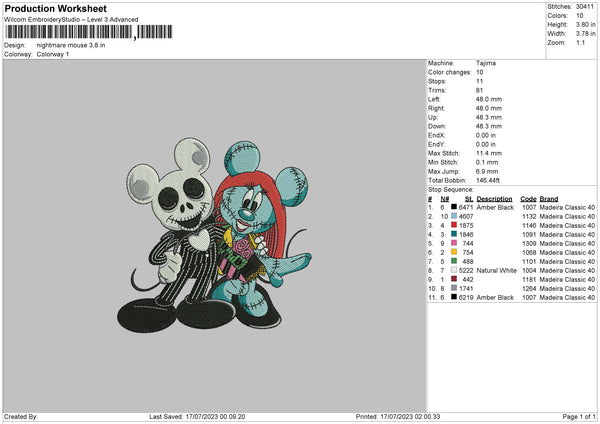This screenshot has width=600, height=424.
Task: Click the pink swatch beside 744
Action: pyautogui.click(x=454, y=243)
